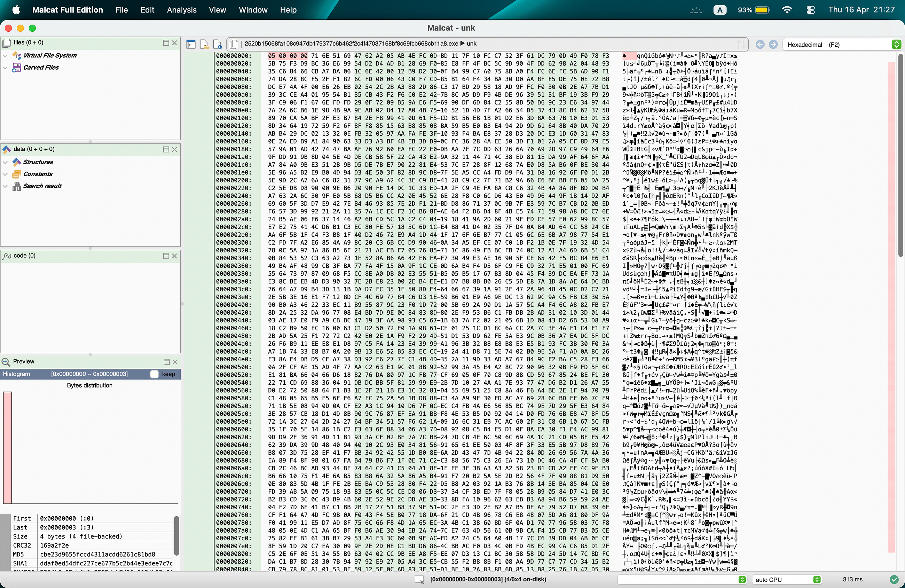Maximize the code panel

point(166,256)
